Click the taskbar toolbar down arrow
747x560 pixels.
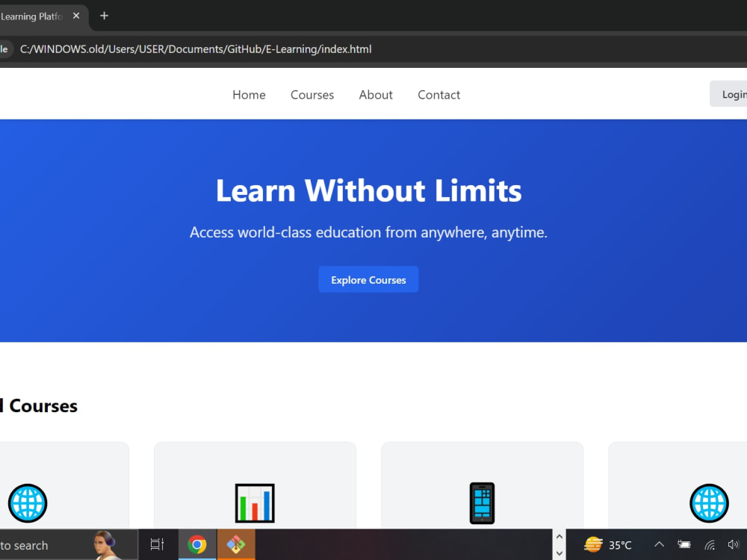click(x=560, y=553)
